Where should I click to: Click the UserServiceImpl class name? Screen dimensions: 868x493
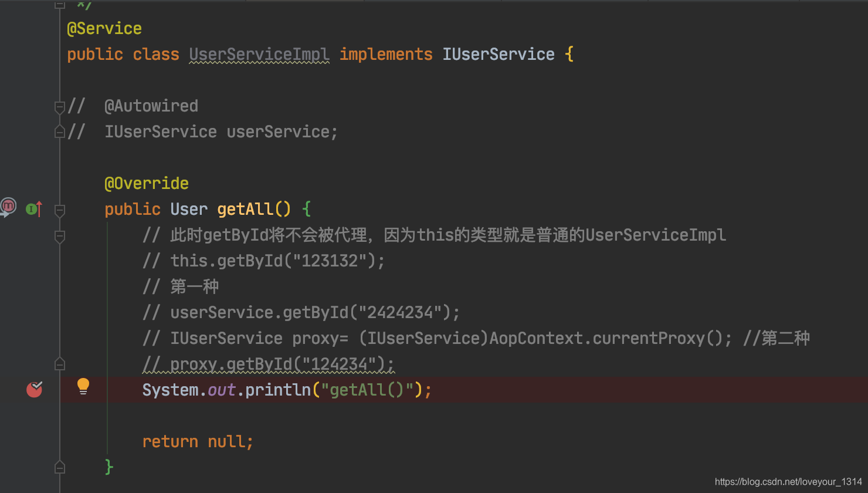click(x=259, y=54)
